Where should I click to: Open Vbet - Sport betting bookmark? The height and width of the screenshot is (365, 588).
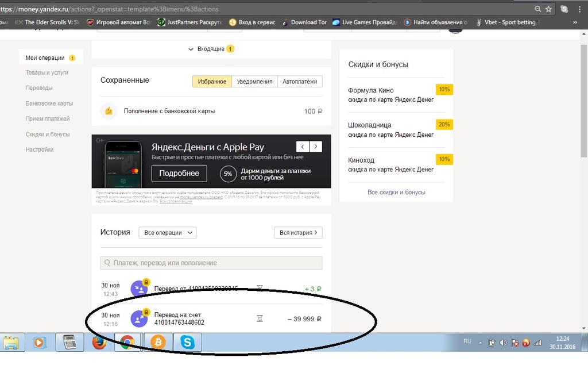[508, 22]
